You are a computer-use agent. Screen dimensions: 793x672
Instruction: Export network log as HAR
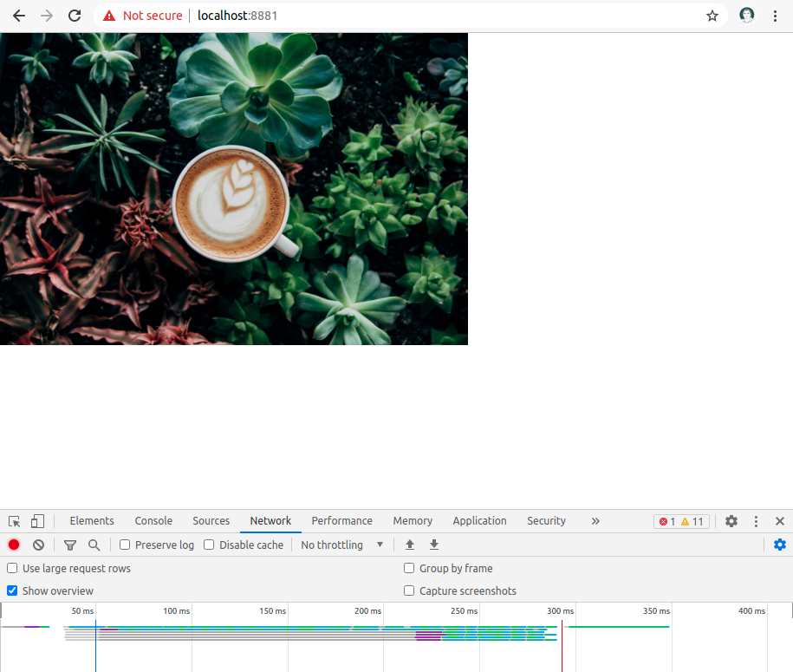433,545
